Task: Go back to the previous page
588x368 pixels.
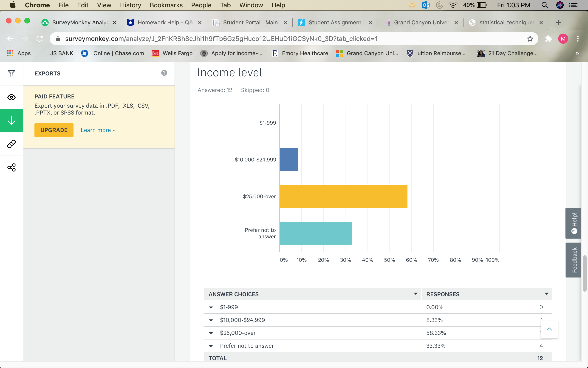Action: pos(10,39)
